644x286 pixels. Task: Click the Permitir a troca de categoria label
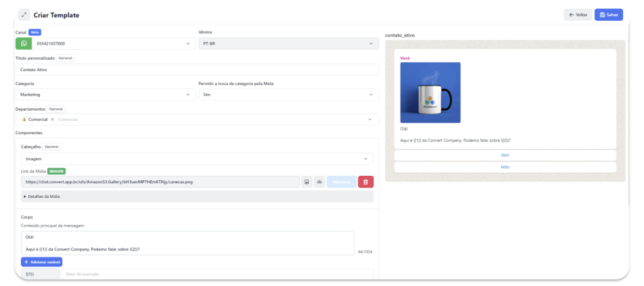click(x=236, y=84)
